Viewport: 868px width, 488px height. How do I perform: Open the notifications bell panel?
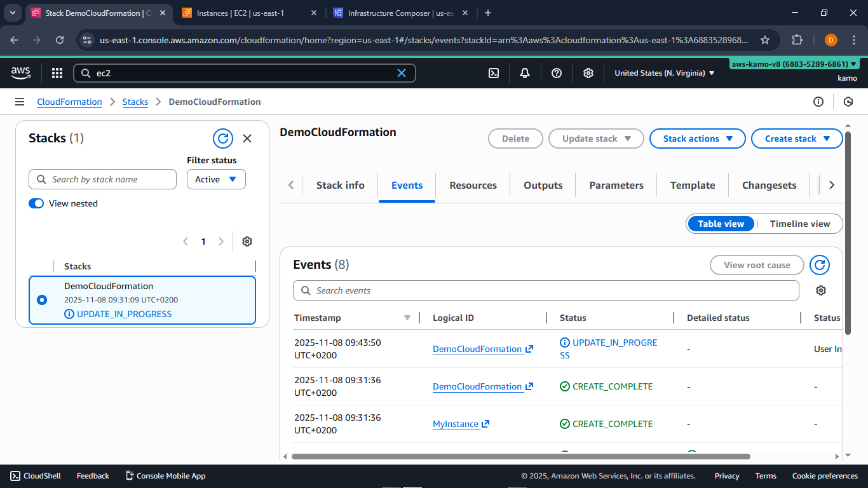pos(525,73)
